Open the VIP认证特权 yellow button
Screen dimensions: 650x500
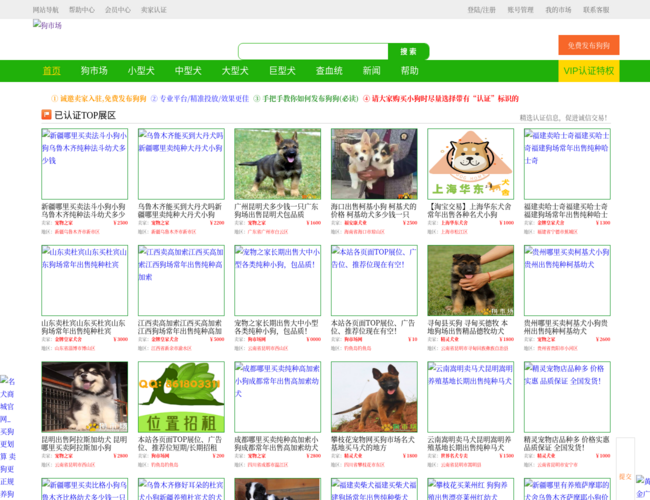[x=588, y=71]
